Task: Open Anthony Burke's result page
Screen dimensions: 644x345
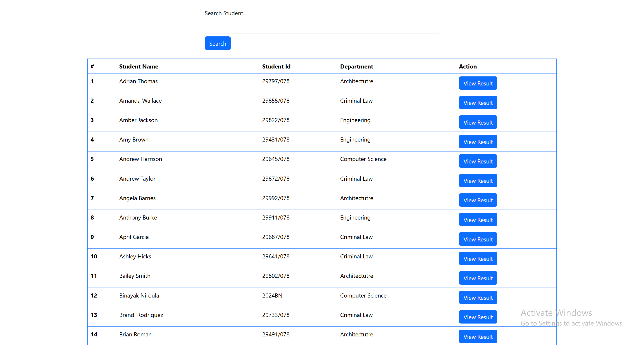Action: click(x=478, y=220)
